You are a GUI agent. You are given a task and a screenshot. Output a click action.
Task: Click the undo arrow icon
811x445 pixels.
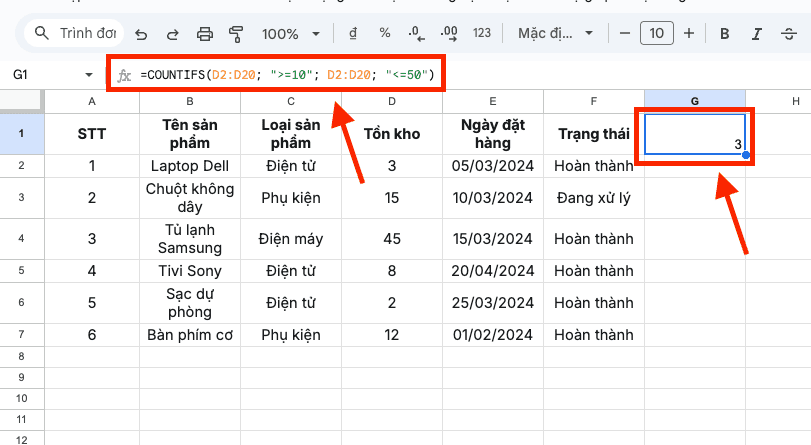tap(141, 34)
